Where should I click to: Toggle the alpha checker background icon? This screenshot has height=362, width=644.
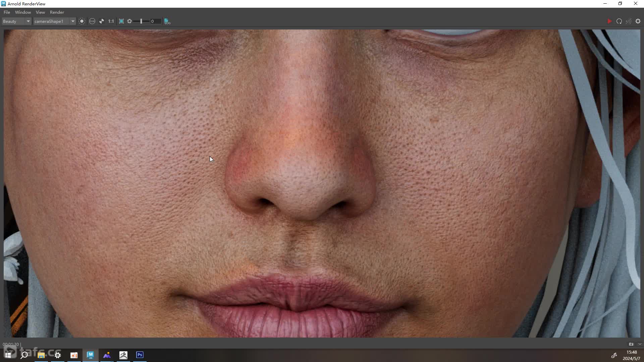coord(102,21)
